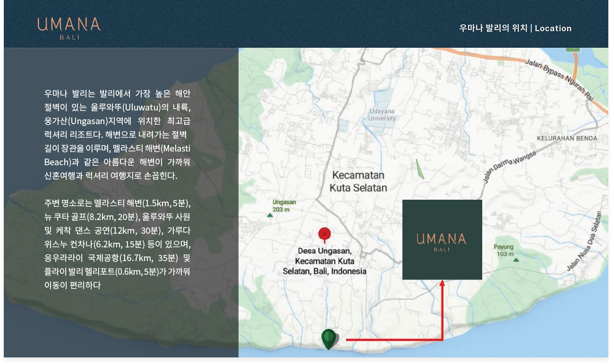Image resolution: width=614 pixels, height=364 pixels.
Task: Click the 'Kecamatan Kuta Selatan' map label
Action: pyautogui.click(x=358, y=181)
